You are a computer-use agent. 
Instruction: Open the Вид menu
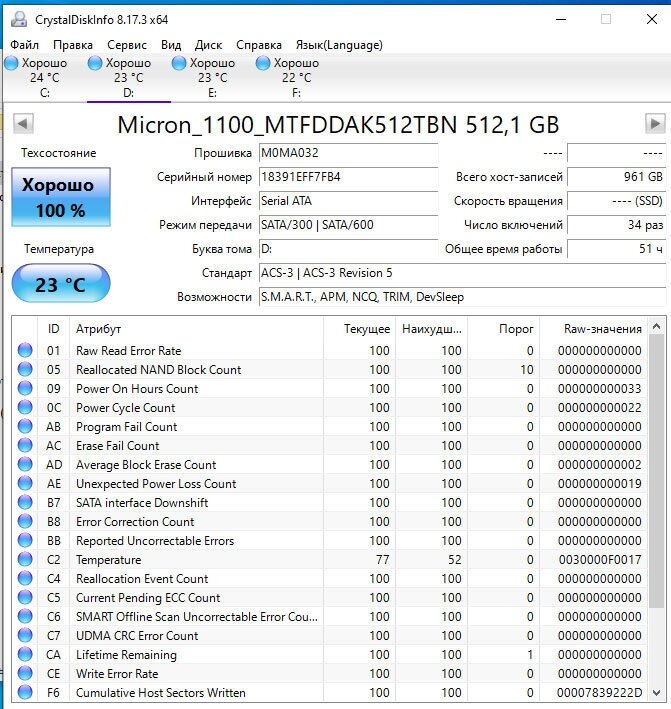171,45
